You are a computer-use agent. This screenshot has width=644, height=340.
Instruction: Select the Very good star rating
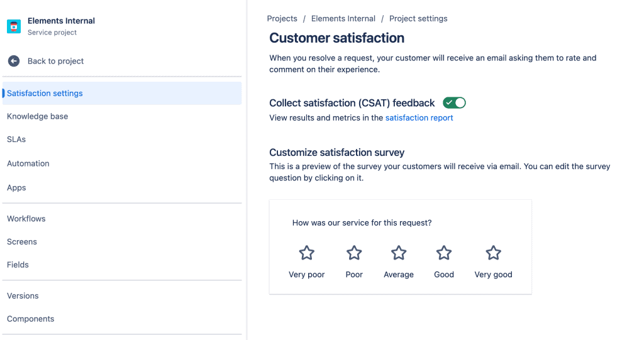click(493, 253)
